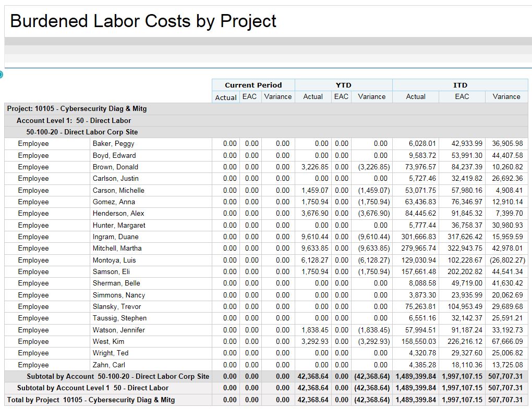532x409 pixels.
Task: Click the teal circular icon at left edge
Action: click(x=1, y=75)
